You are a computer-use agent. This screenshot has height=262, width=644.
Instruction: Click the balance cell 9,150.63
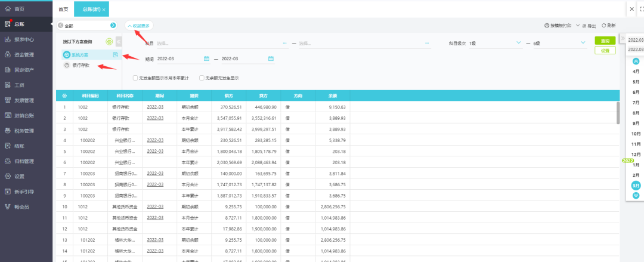[333, 107]
